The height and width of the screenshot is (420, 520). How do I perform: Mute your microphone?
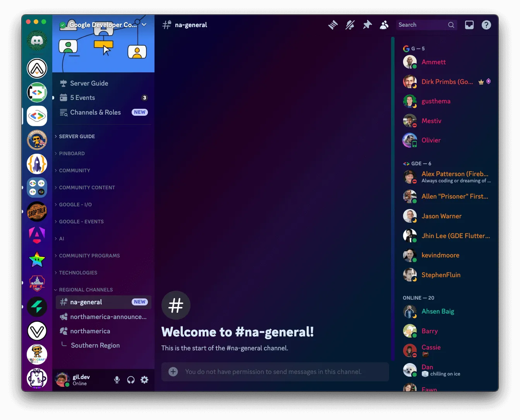point(117,380)
